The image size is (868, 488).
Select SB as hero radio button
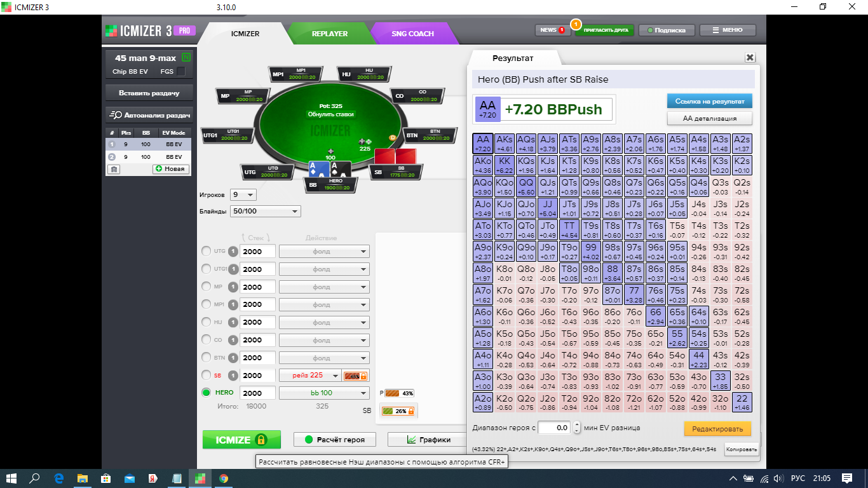click(206, 375)
